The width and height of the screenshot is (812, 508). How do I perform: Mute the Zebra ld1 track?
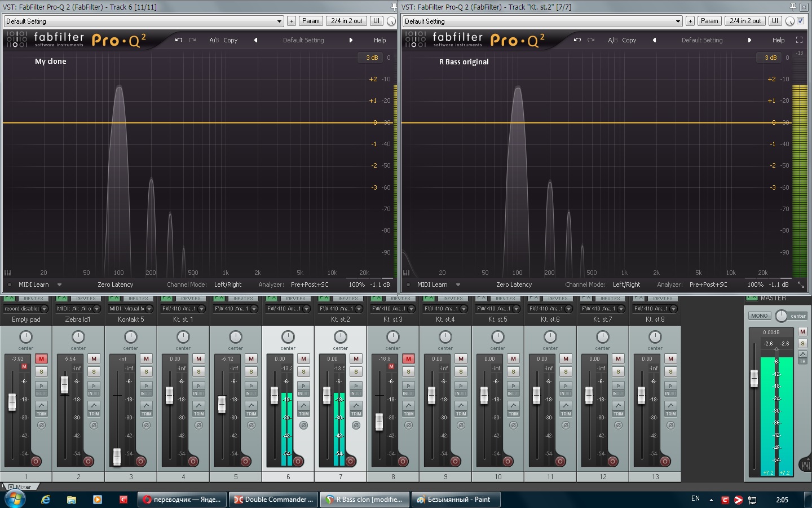pyautogui.click(x=94, y=359)
